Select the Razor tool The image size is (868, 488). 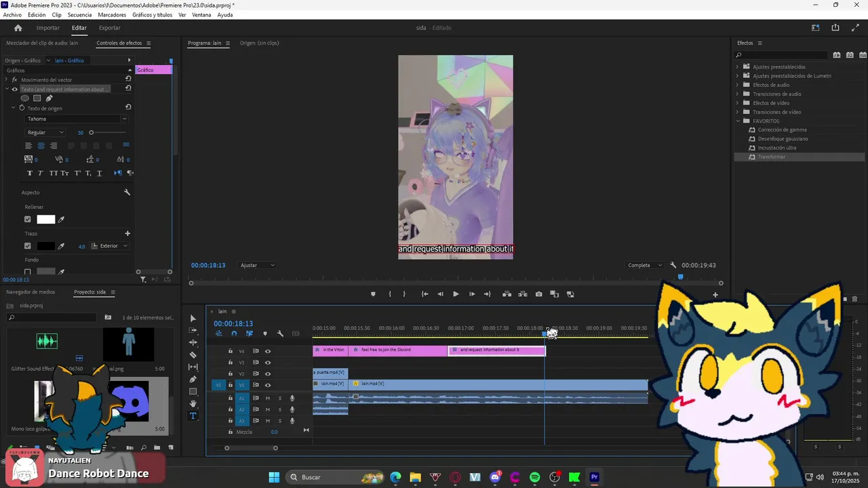pos(193,355)
